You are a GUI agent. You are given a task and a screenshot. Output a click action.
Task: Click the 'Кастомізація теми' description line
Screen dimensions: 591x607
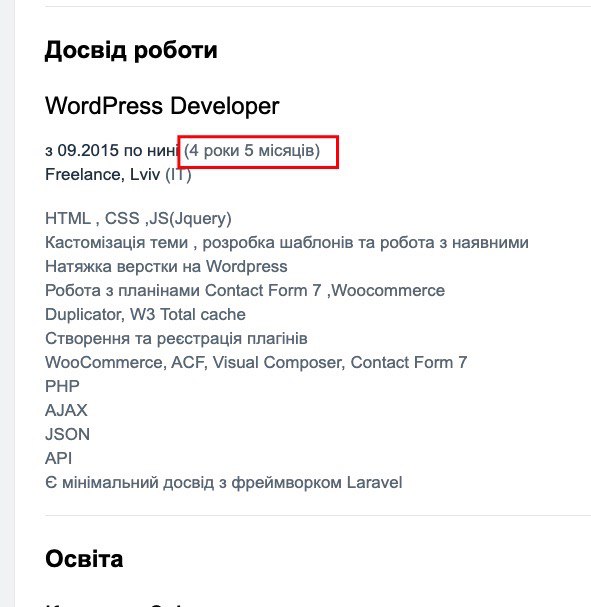point(286,243)
